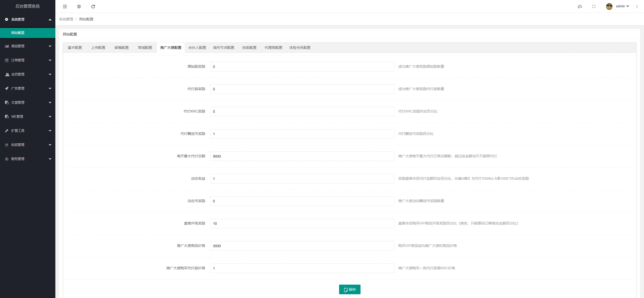This screenshot has height=298, width=644.
Task: Click the admin avatar picture
Action: point(609,7)
